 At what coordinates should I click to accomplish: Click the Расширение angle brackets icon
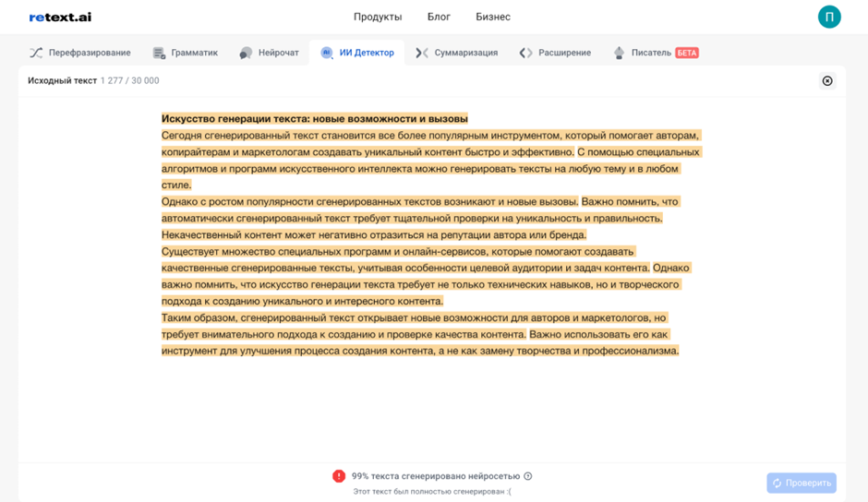coord(526,53)
